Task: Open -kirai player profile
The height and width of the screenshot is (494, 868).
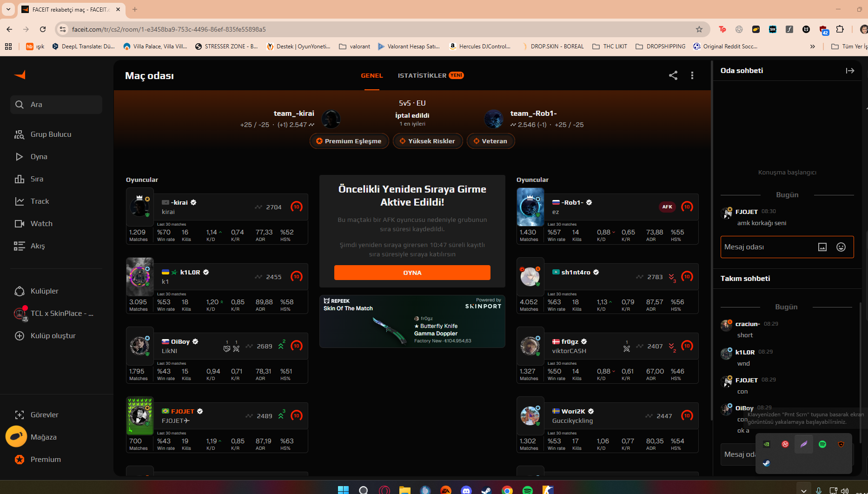Action: [179, 202]
